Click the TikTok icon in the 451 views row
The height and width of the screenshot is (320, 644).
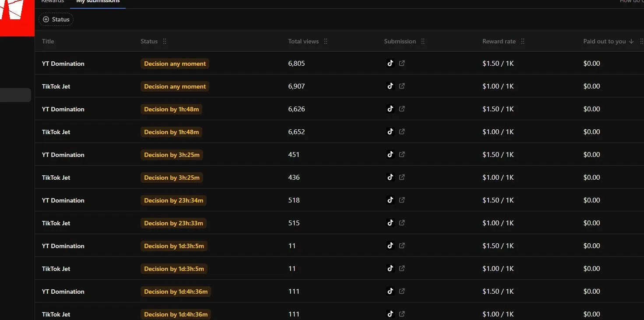click(391, 154)
